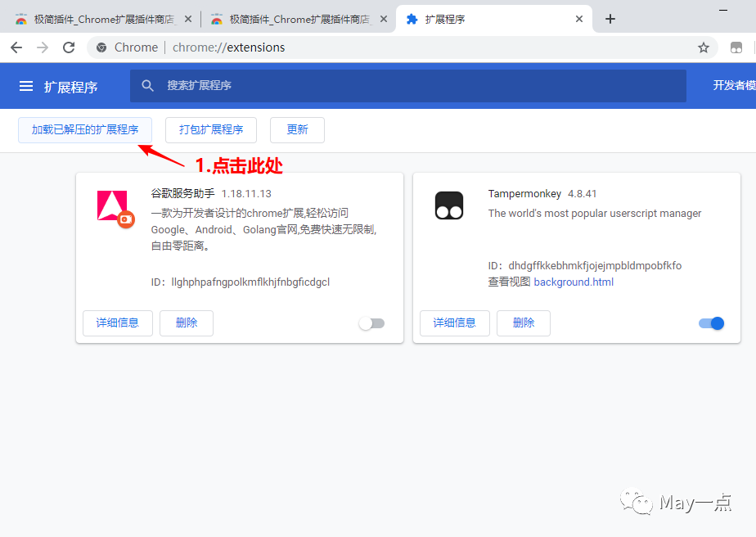Viewport: 756px width, 537px height.
Task: Select the 谷歌服务助手 extension name
Action: [182, 193]
